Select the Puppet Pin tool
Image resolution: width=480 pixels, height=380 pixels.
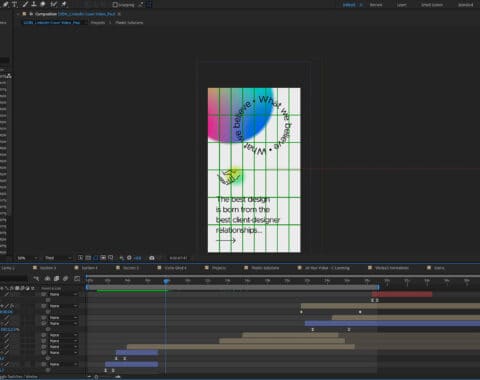pyautogui.click(x=64, y=4)
